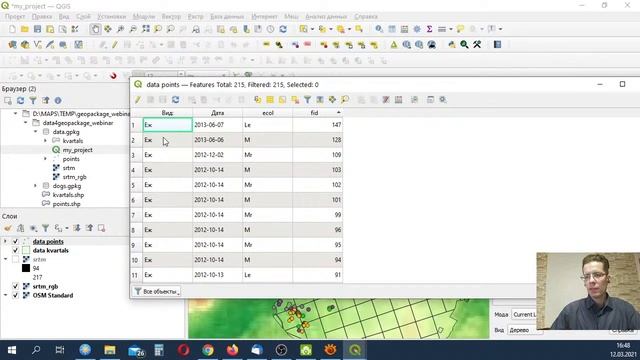Open Layer Styling brush in Layers panel
The image size is (640, 360).
pos(8,228)
